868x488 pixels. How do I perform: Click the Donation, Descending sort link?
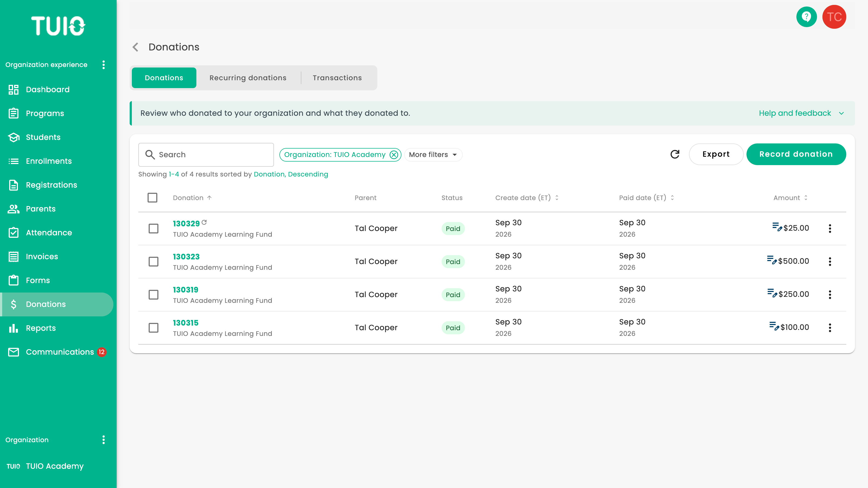click(291, 174)
